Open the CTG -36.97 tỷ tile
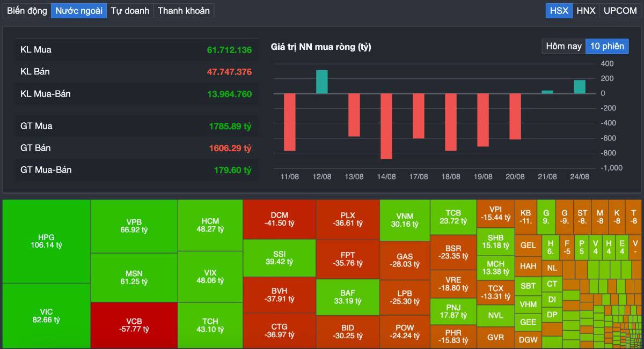Screen dimensions: 644x349 [280, 331]
